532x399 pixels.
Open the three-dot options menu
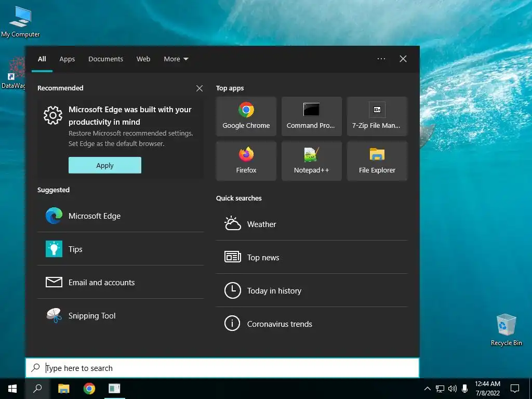point(381,59)
